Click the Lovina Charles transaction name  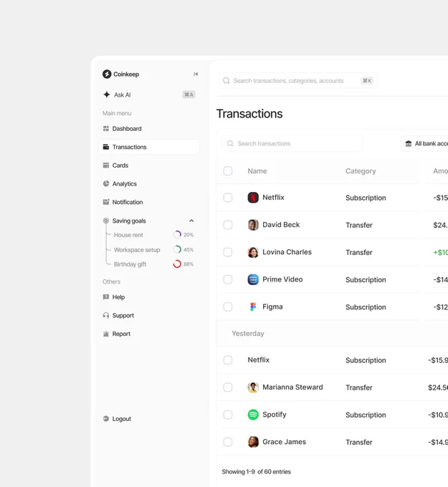click(x=287, y=252)
